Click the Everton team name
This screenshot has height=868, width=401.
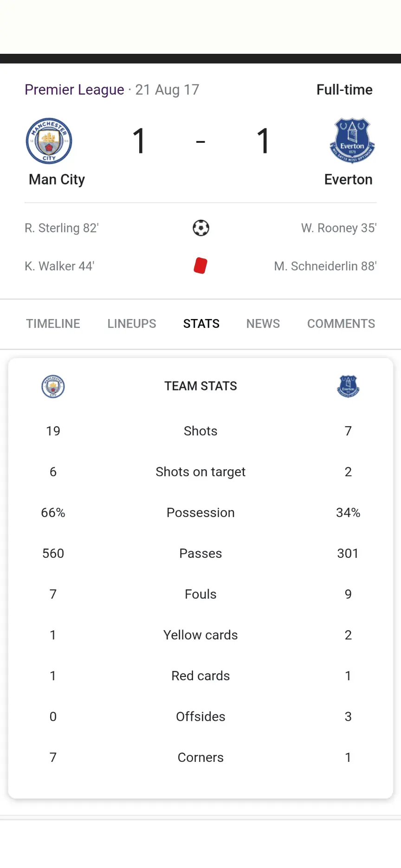point(348,179)
